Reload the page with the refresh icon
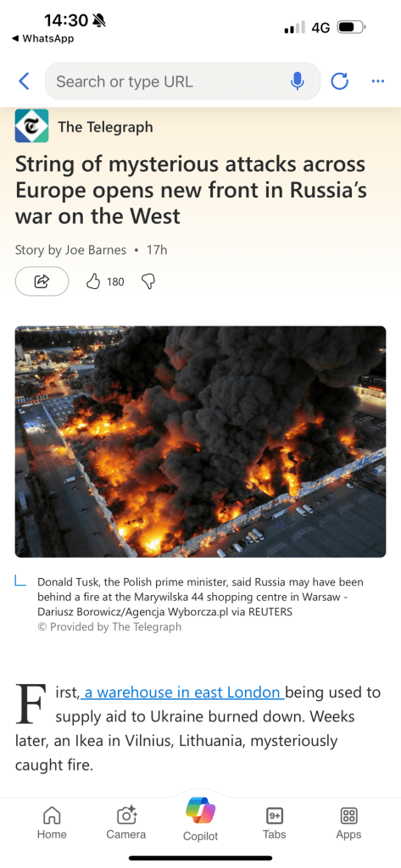This screenshot has width=401, height=868. [x=339, y=81]
